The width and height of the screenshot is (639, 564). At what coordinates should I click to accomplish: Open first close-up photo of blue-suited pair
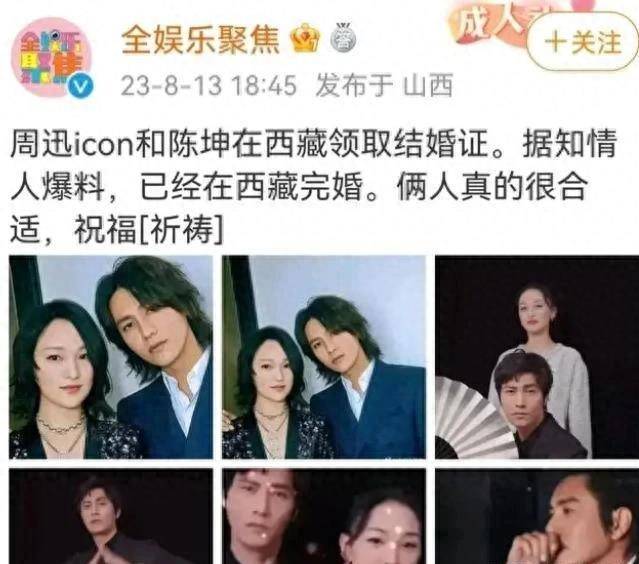[x=111, y=357]
